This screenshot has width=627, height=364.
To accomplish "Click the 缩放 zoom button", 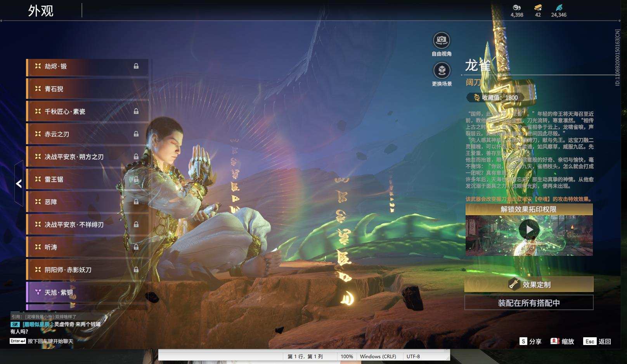I will [562, 341].
